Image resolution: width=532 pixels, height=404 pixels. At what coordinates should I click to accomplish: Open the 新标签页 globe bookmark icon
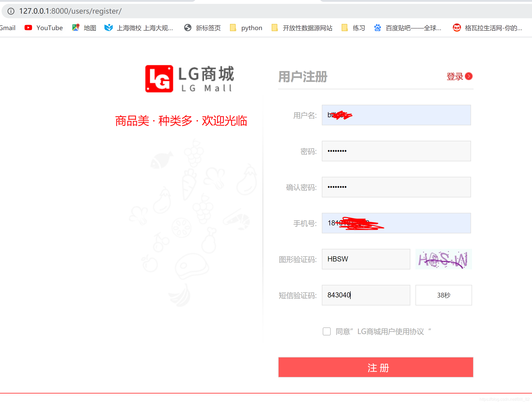pos(188,28)
